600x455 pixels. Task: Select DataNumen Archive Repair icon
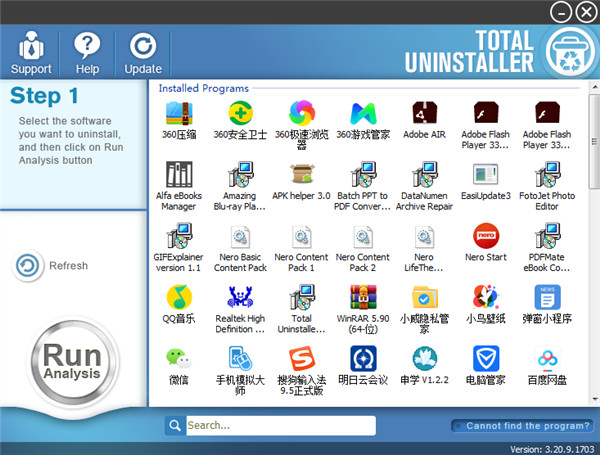424,174
